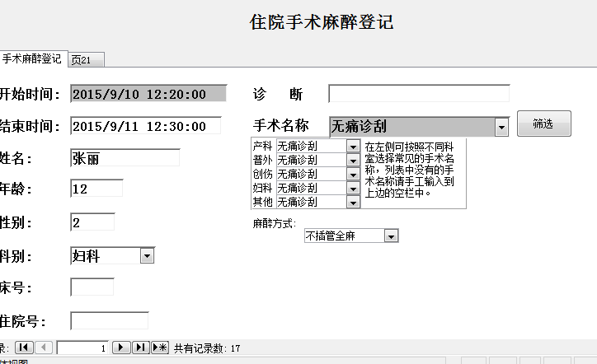Image resolution: width=597 pixels, height=364 pixels.
Task: Click the record number box
Action: click(x=82, y=348)
